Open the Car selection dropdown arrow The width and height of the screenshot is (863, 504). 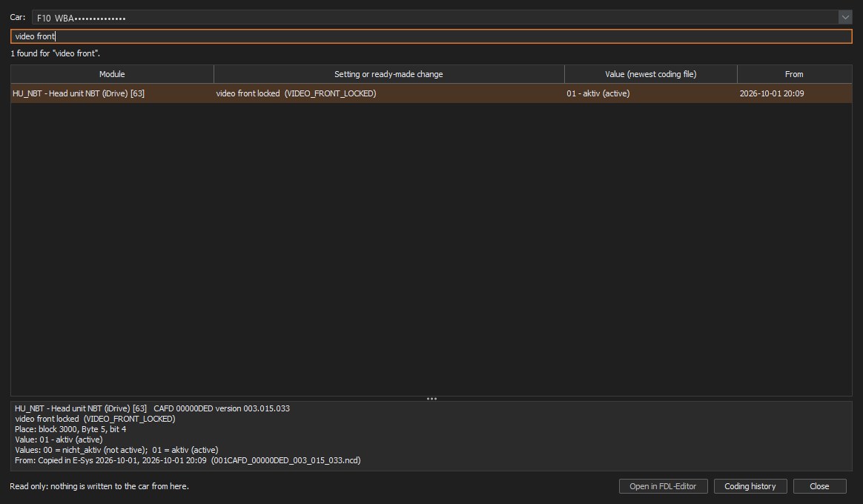tap(845, 18)
